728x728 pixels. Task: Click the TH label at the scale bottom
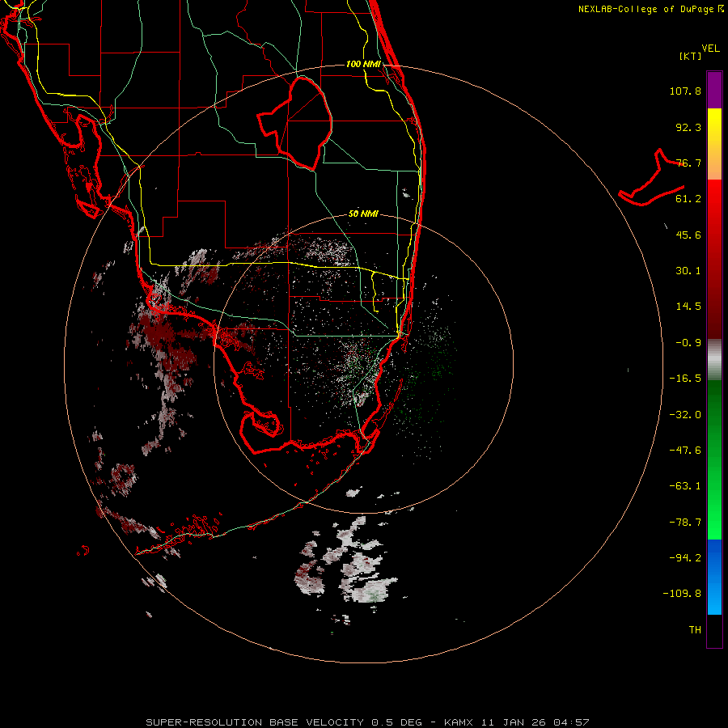point(695,630)
